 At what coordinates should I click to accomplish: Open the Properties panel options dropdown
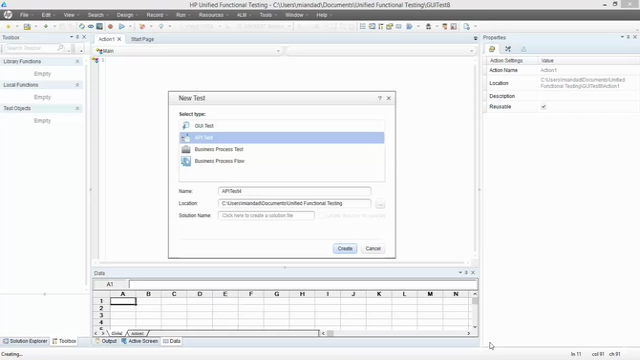[622, 37]
